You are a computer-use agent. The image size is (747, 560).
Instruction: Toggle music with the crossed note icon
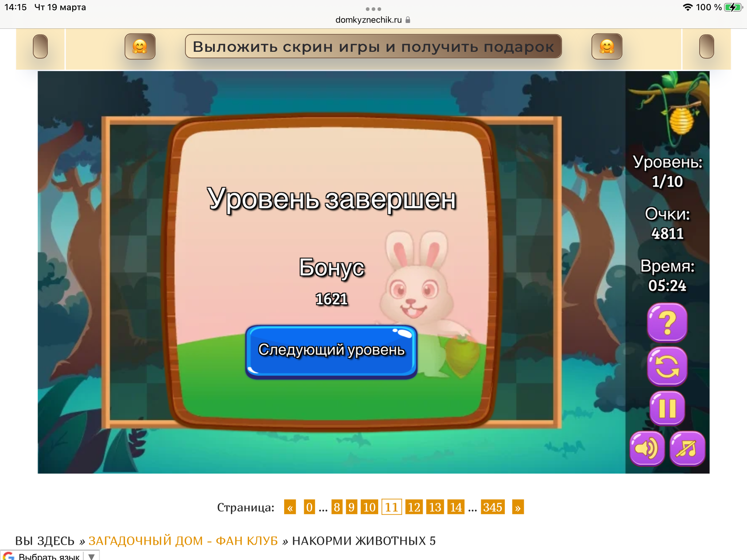point(687,448)
